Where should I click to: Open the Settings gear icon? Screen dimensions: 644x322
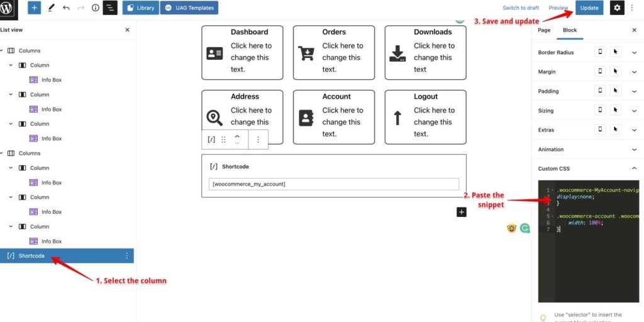point(617,8)
